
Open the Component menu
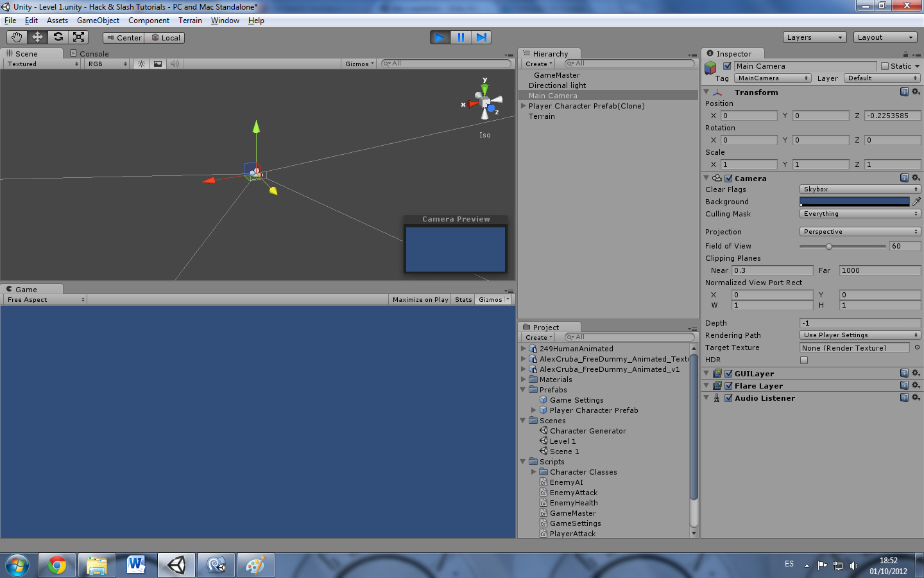coord(149,21)
